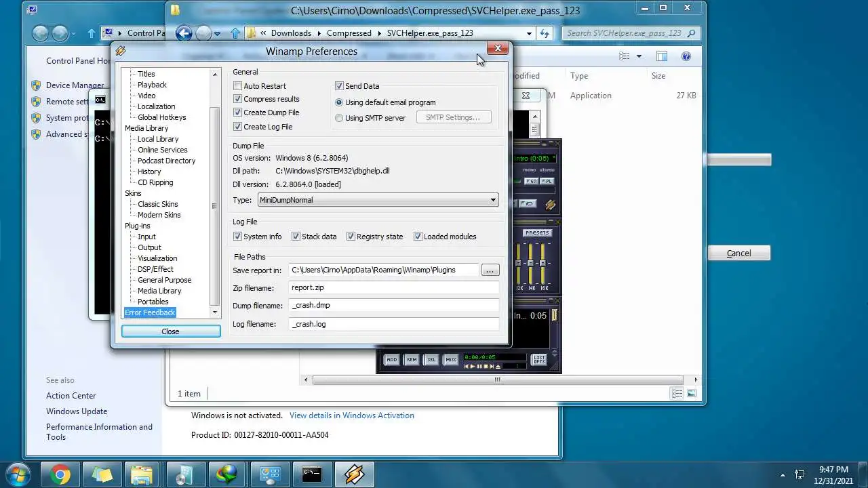The height and width of the screenshot is (488, 868).
Task: Uncheck Registry state in Log File
Action: tap(351, 237)
